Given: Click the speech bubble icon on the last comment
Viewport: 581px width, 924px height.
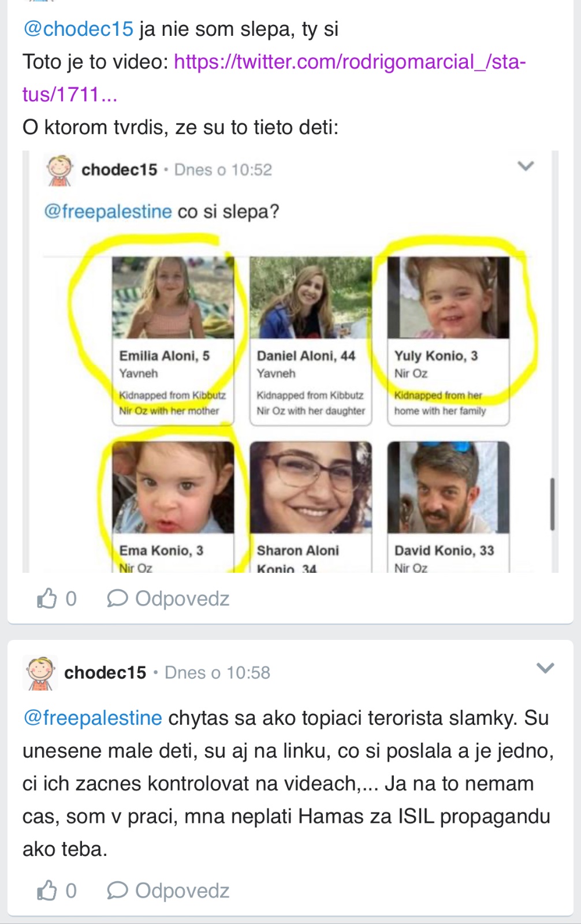Looking at the screenshot, I should click(117, 891).
